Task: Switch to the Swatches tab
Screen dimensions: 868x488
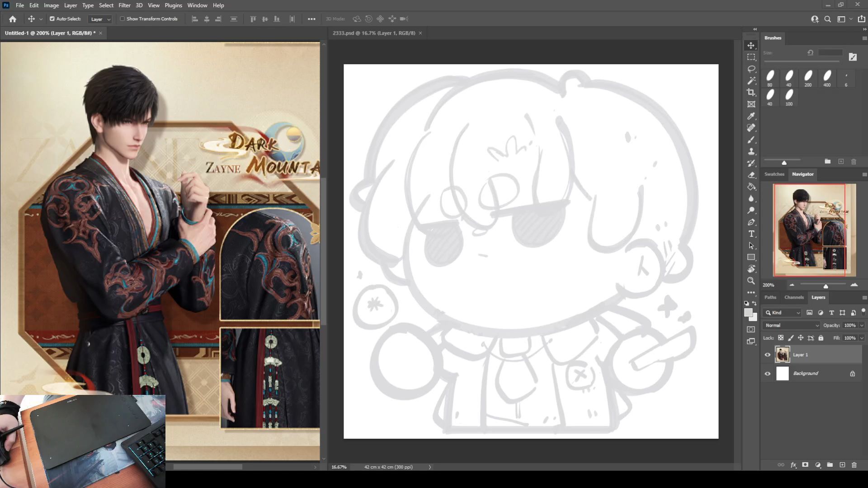Action: tap(774, 174)
